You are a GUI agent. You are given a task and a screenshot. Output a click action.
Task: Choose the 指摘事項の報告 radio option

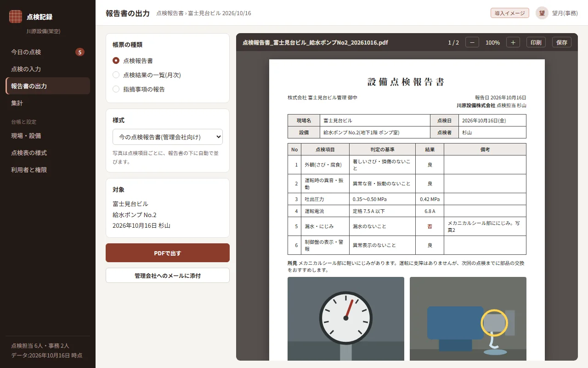[116, 89]
